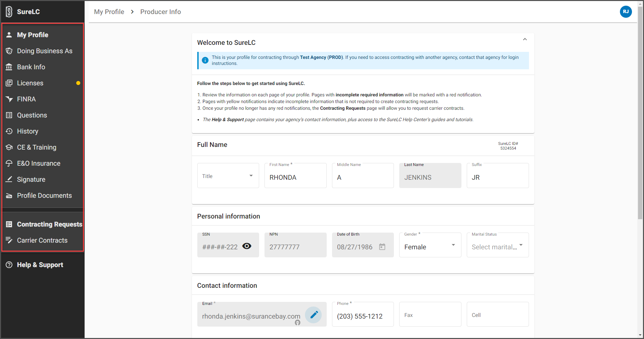Screen dimensions: 644x339
Task: Open the Signature page
Action: tap(42, 179)
